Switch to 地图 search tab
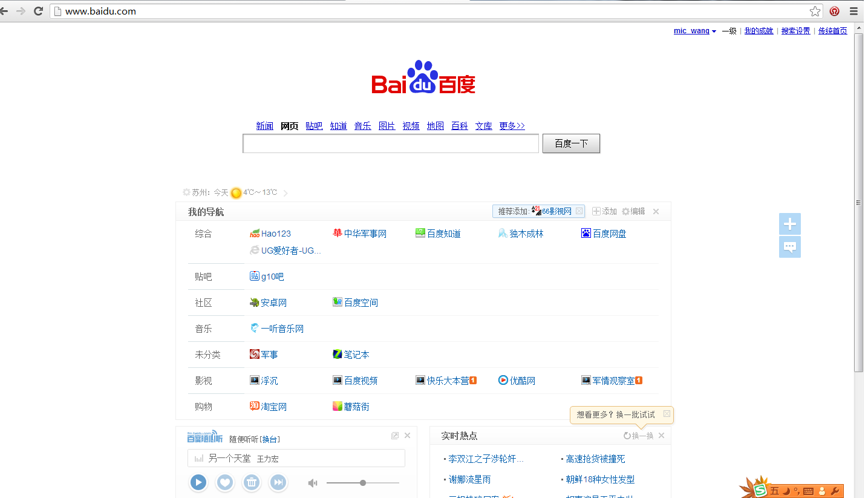 coord(436,126)
